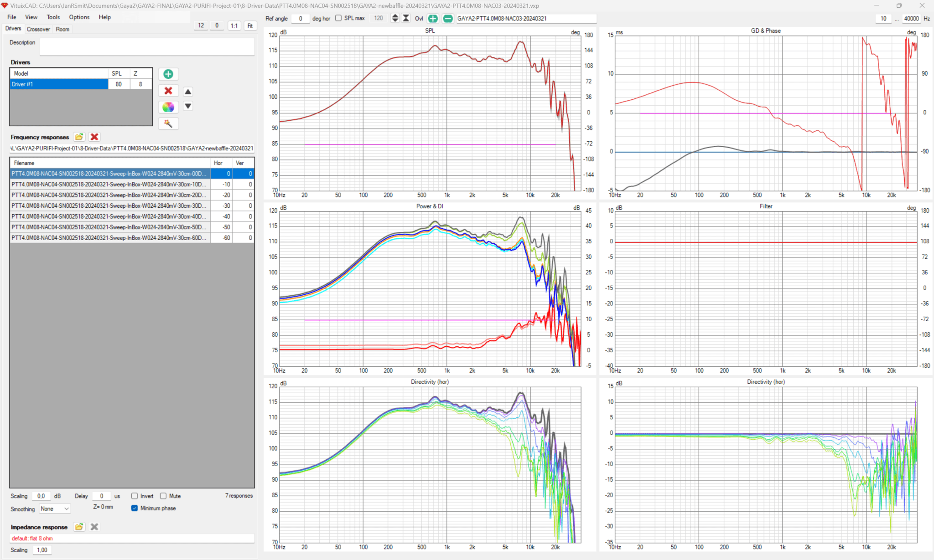Click the Z cell value 8 for Driver #1
The width and height of the screenshot is (934, 560).
coord(140,84)
